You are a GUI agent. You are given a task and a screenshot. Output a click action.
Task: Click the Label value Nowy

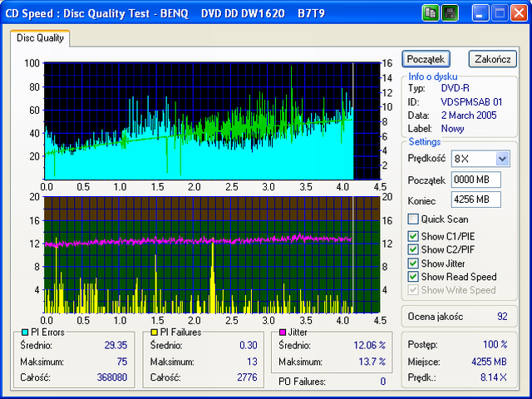(452, 129)
